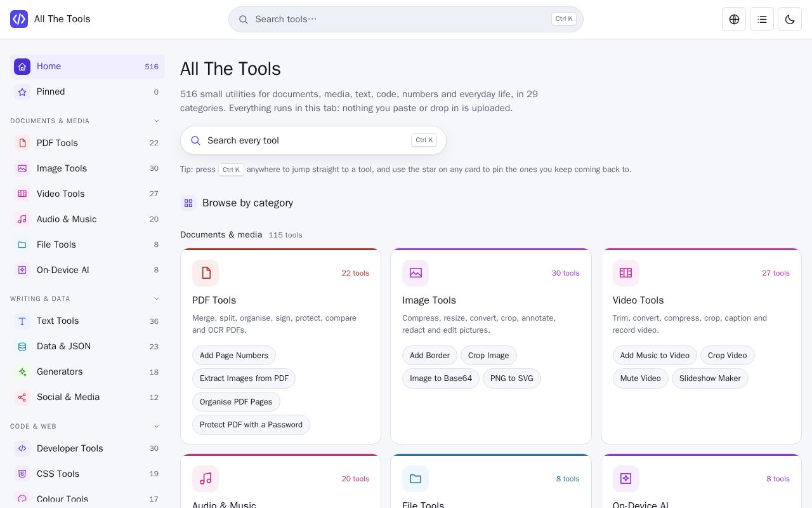Click the File Tools sidebar folder icon
Image resolution: width=812 pixels, height=508 pixels.
coord(22,244)
